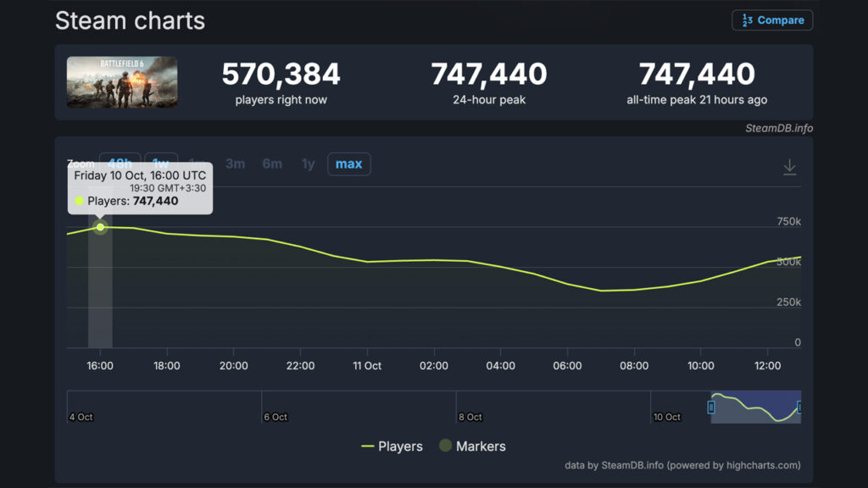The width and height of the screenshot is (868, 488).
Task: Set zoom range to 6m
Action: tap(272, 164)
